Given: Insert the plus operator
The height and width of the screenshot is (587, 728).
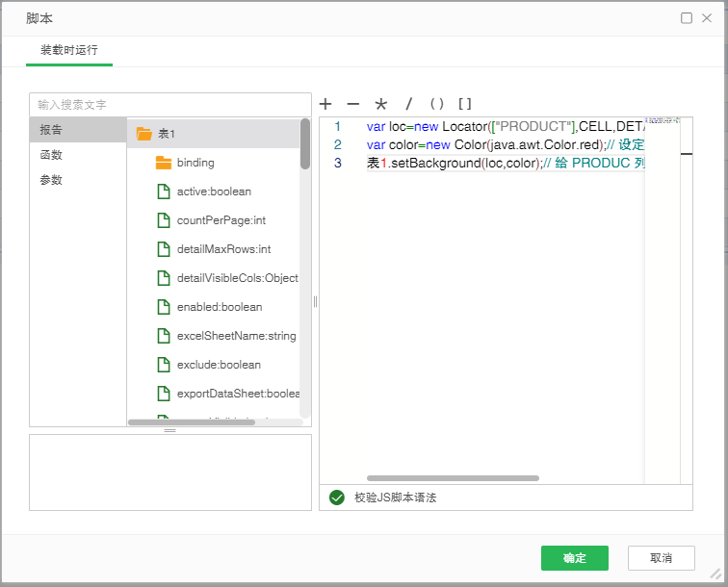Looking at the screenshot, I should [325, 104].
